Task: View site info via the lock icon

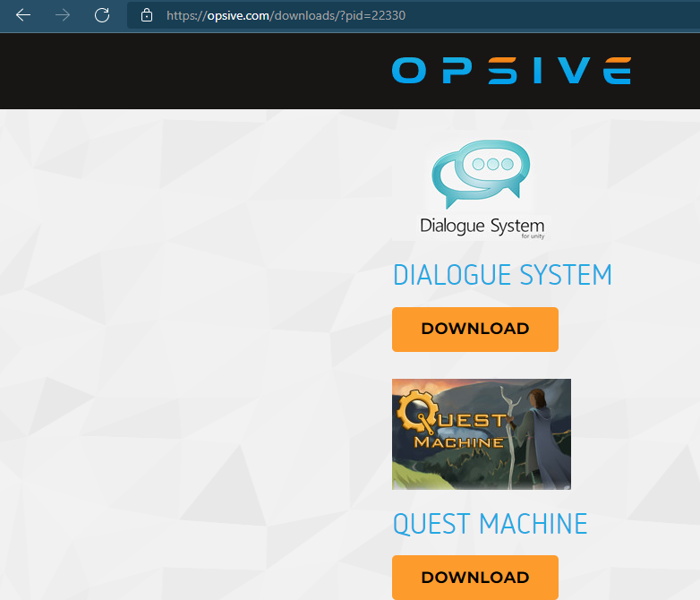Action: pos(147,15)
